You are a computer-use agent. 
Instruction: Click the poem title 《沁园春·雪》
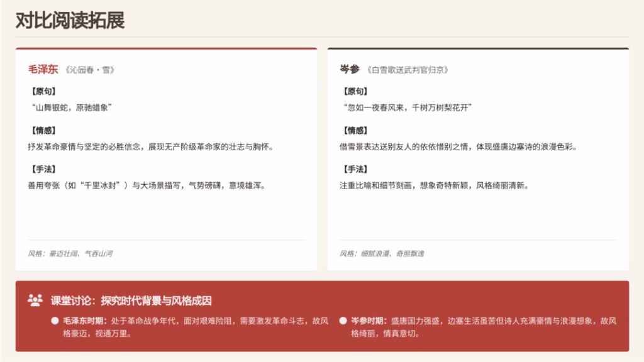(x=89, y=70)
